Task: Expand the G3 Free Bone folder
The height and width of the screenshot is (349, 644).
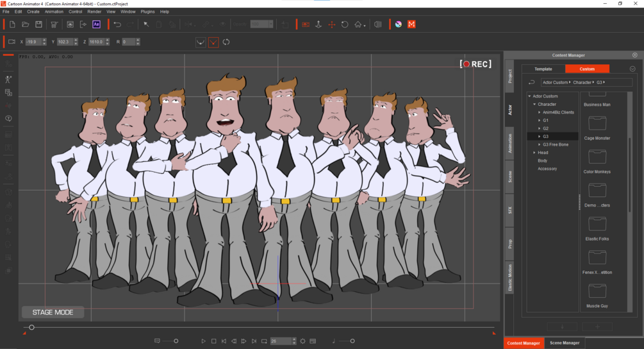Action: click(x=540, y=145)
